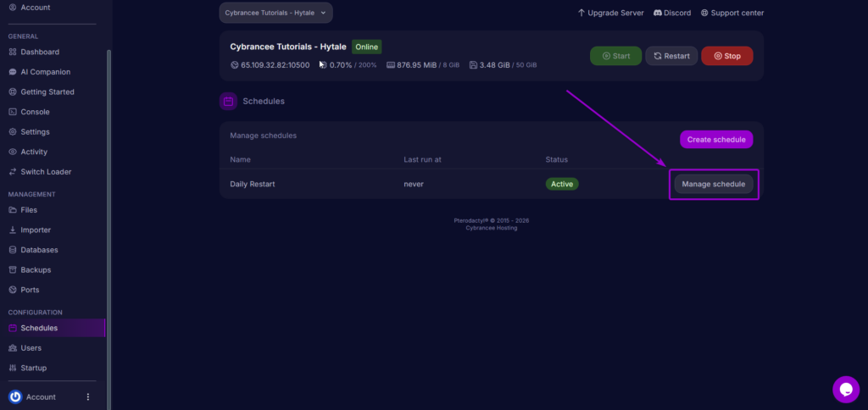
Task: Click the Startup sliders icon
Action: click(13, 368)
